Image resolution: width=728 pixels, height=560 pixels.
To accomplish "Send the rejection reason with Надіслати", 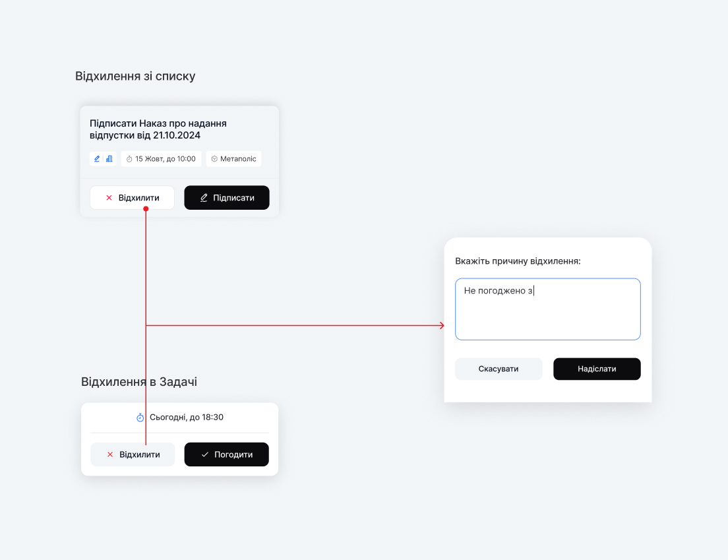I will pyautogui.click(x=597, y=369).
